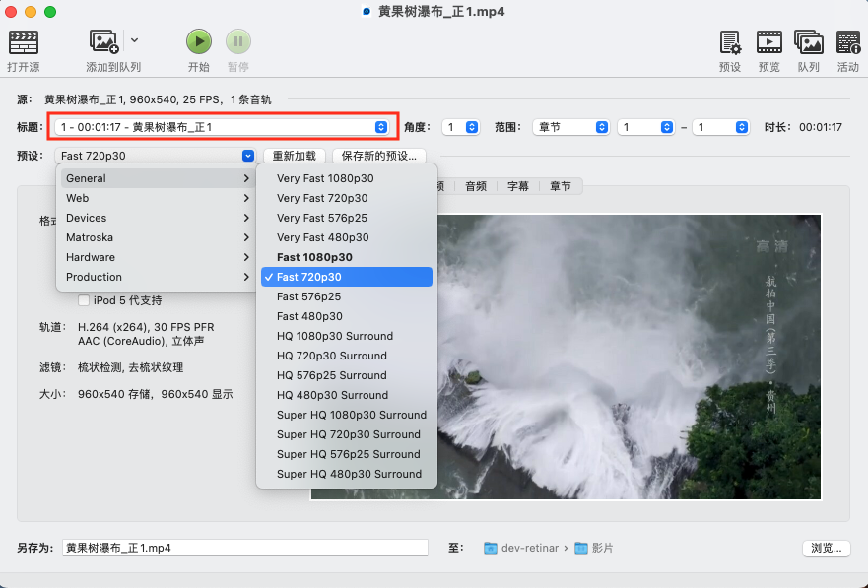Start encoding with the green play button
The image size is (868, 588).
(x=199, y=41)
